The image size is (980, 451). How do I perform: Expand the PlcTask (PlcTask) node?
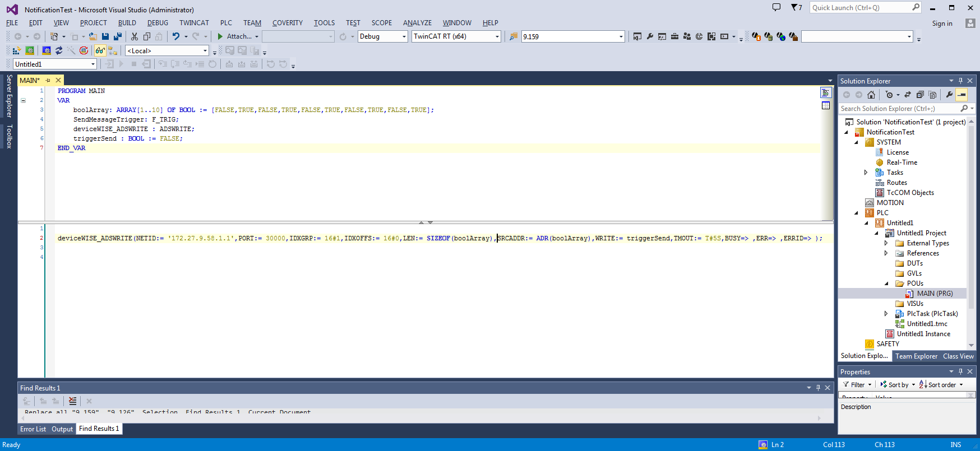click(x=886, y=314)
